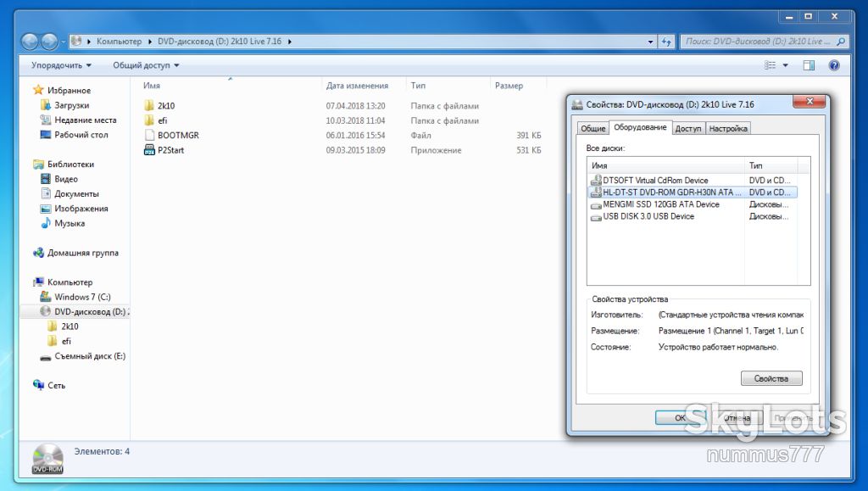Select the BOOTMGR file icon

coord(149,135)
